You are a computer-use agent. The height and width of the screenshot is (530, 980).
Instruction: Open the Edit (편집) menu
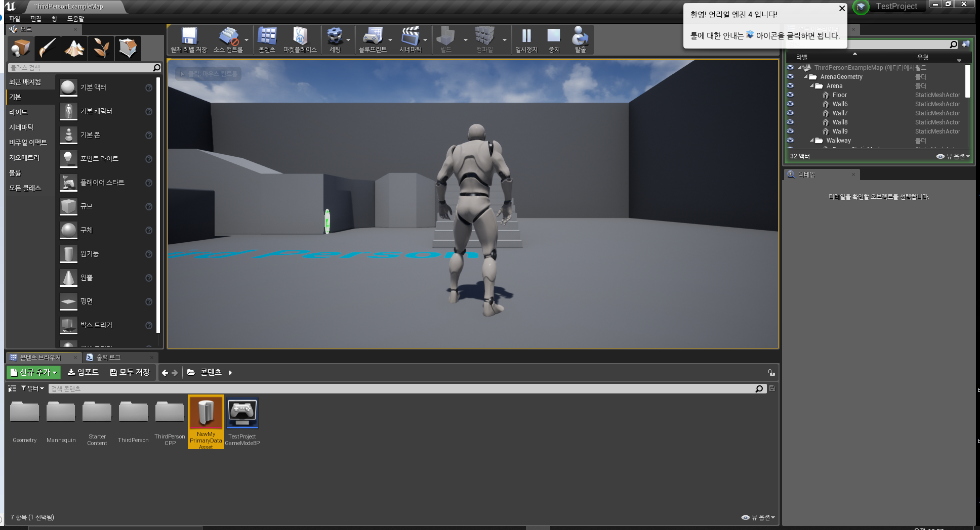coord(36,19)
